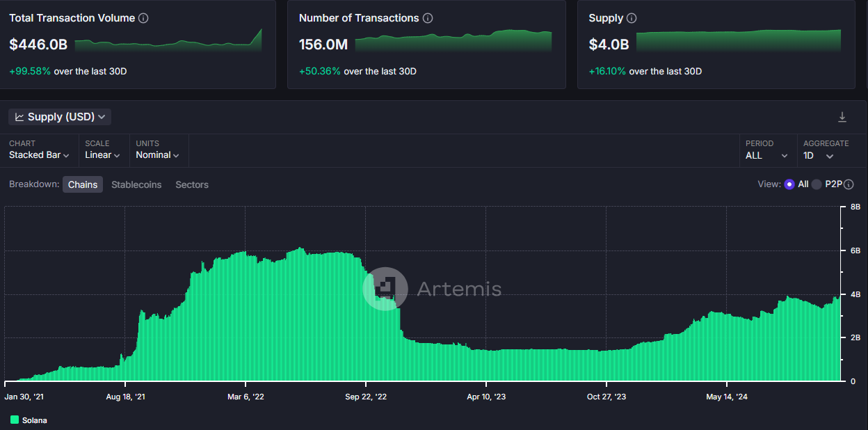Switch breakdown to Sectors
868x430 pixels.
(x=192, y=184)
